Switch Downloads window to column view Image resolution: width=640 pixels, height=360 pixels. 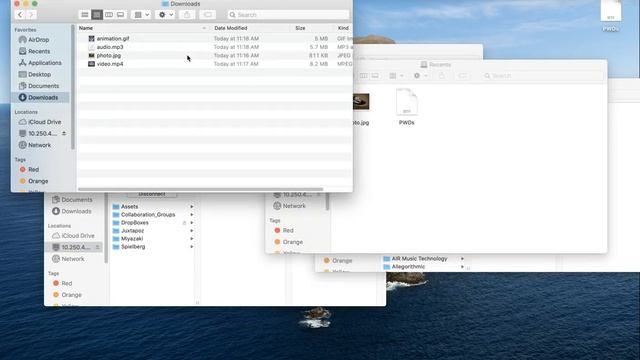109,15
